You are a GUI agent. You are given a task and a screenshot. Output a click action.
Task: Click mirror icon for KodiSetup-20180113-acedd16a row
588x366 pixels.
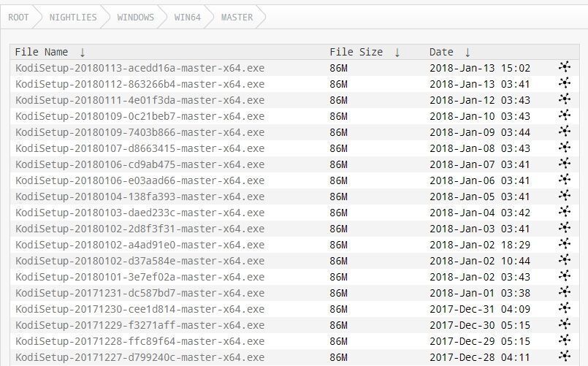point(564,68)
